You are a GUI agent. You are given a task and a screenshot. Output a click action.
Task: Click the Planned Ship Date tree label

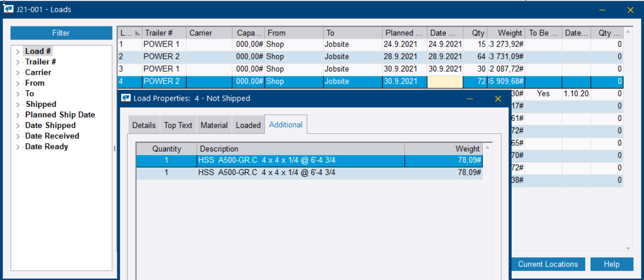pyautogui.click(x=60, y=115)
